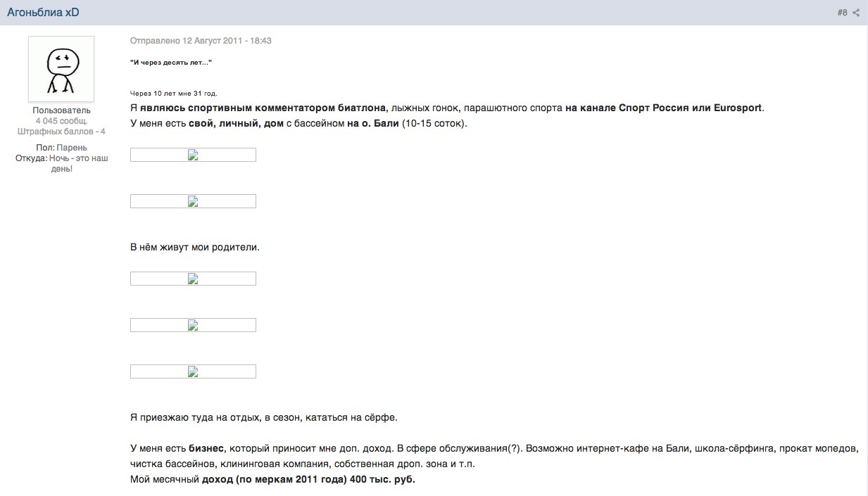This screenshot has height=496, width=868.
Task: Click the bold text 'свой, личный, дом'
Action: coord(236,124)
